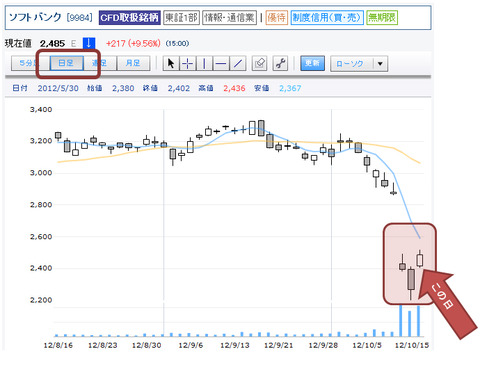Click the 高値 value 2,436
This screenshot has height=365, width=480.
pyautogui.click(x=234, y=88)
